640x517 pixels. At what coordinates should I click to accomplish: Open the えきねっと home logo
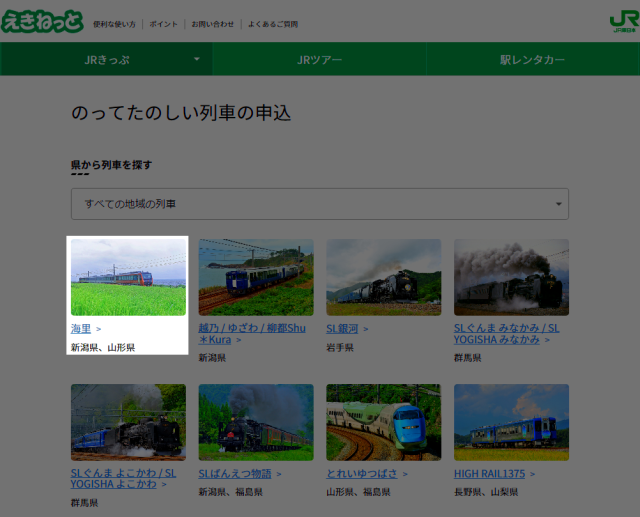42,21
